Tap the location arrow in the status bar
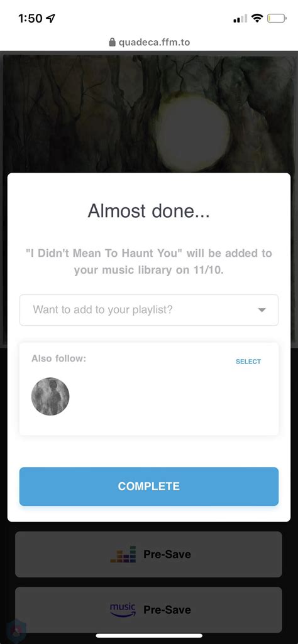Screen dimensions: 298x644 pyautogui.click(x=51, y=18)
